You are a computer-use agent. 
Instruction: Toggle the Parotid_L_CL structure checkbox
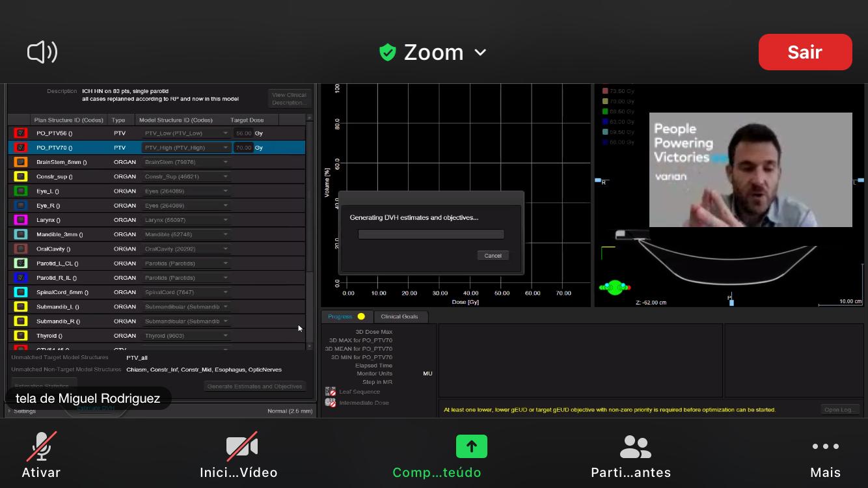point(21,264)
